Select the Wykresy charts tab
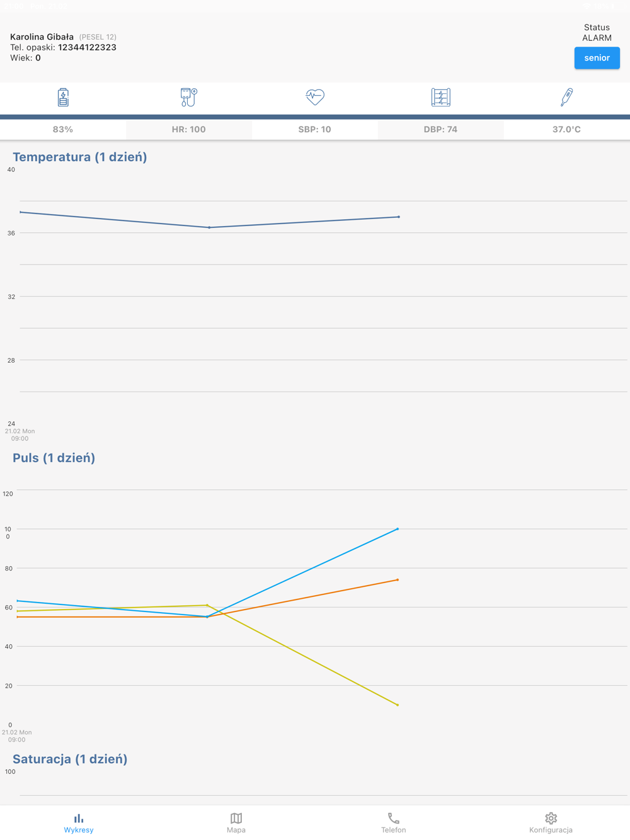Screen dimensions: 630x840 coord(79,822)
